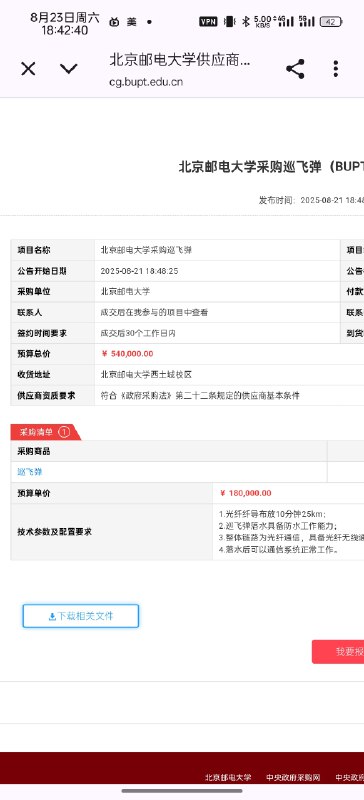Collapse the page using the down chevron
The image size is (364, 800).
click(68, 68)
